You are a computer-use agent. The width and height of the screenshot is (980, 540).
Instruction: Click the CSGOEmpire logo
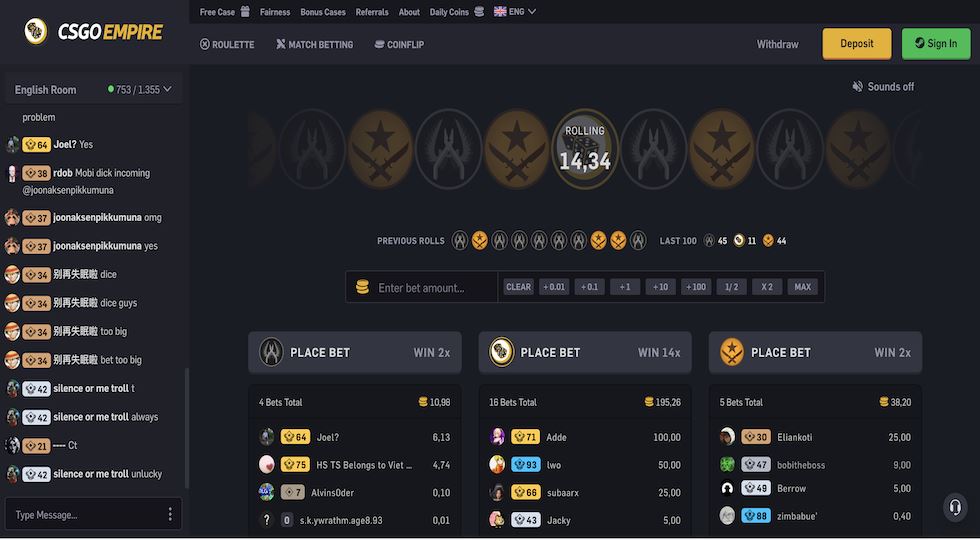tap(93, 31)
